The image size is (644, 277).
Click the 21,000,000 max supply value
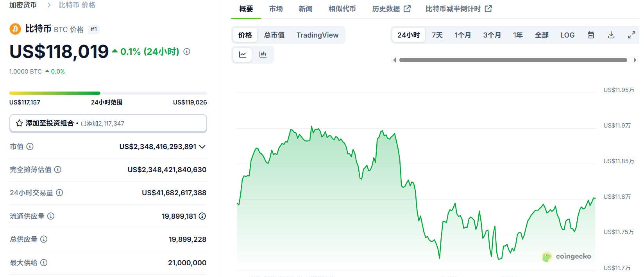pyautogui.click(x=187, y=263)
